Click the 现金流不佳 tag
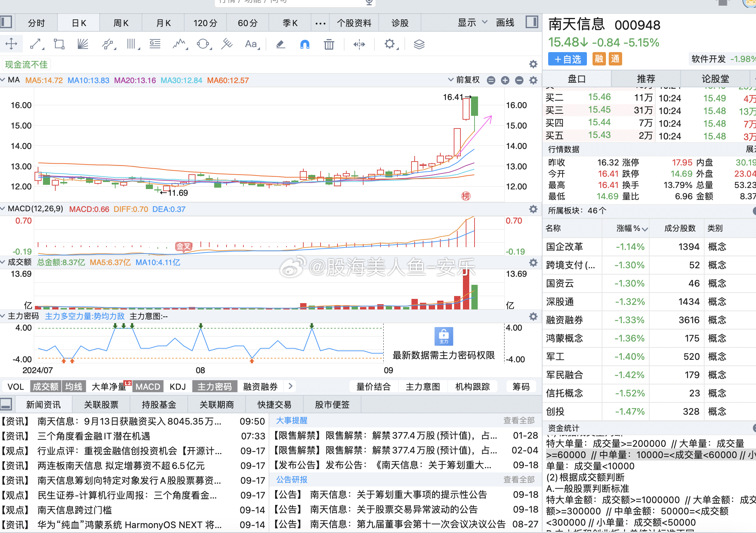756x533 pixels. pos(26,64)
